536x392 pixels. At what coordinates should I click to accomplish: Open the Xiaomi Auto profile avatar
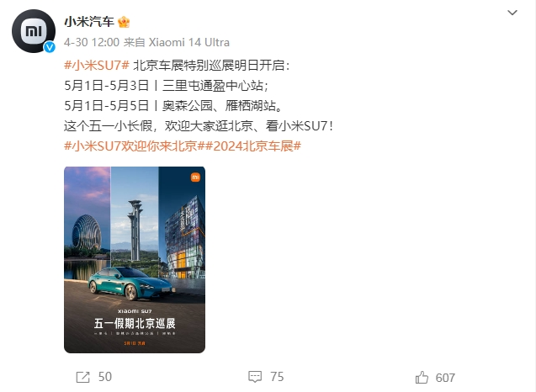[x=34, y=31]
